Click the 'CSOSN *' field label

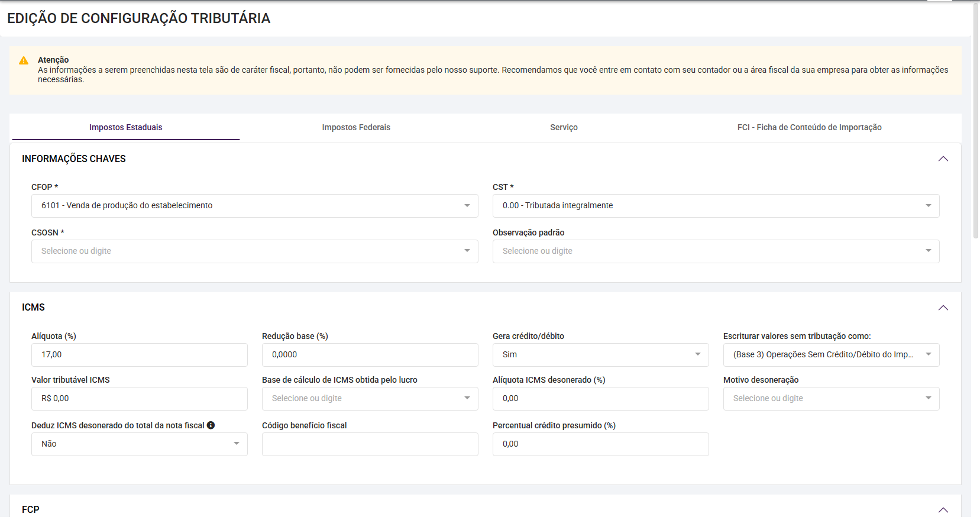point(48,232)
